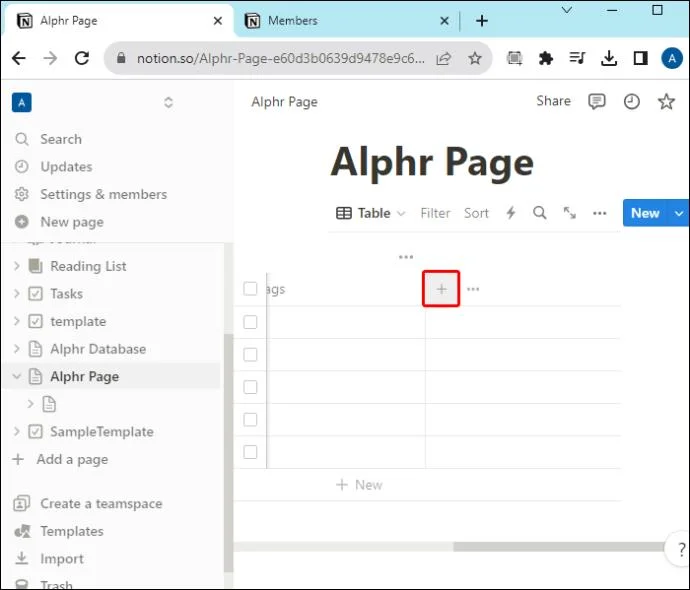This screenshot has width=690, height=590.
Task: Close the Alphr Page tab
Action: 217,21
